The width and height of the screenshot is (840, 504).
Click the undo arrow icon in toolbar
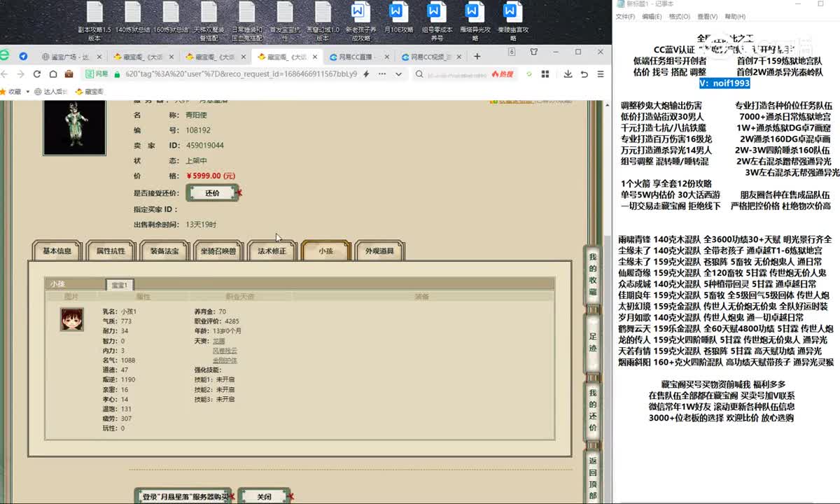(584, 74)
